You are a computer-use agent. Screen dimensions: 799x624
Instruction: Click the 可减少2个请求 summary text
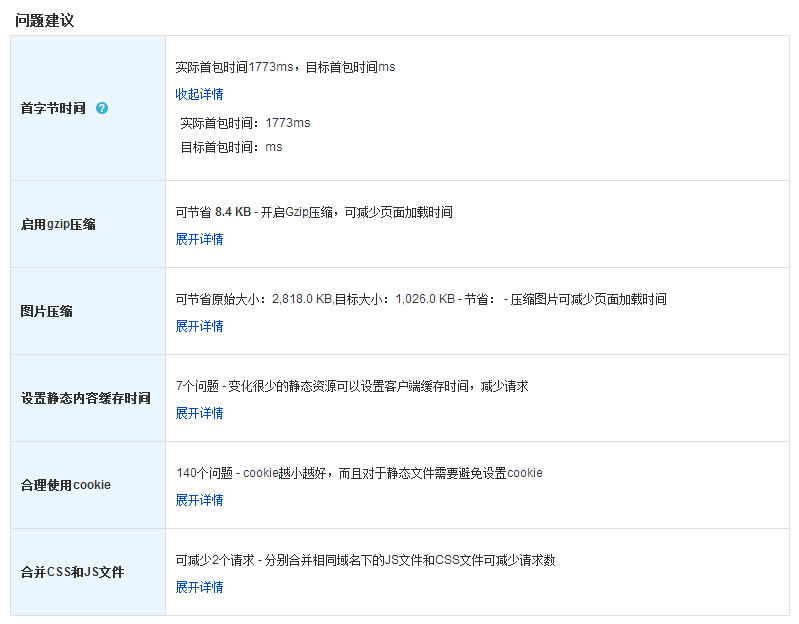click(365, 560)
